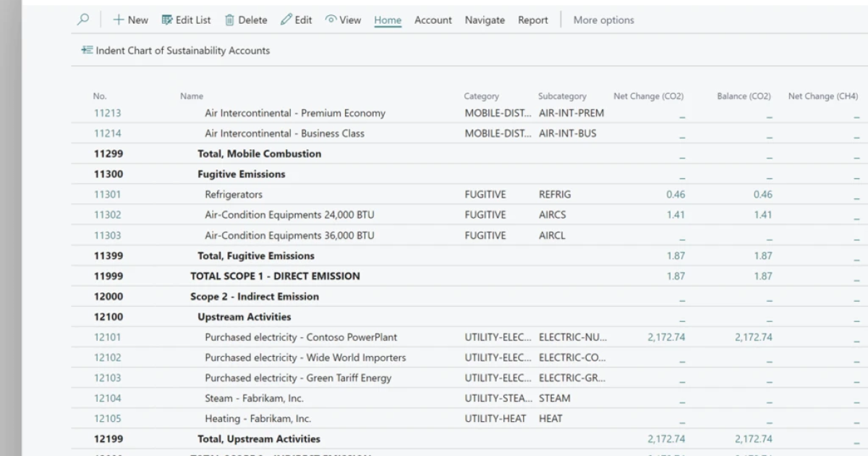Open account number 11303
868x456 pixels.
[x=108, y=235]
